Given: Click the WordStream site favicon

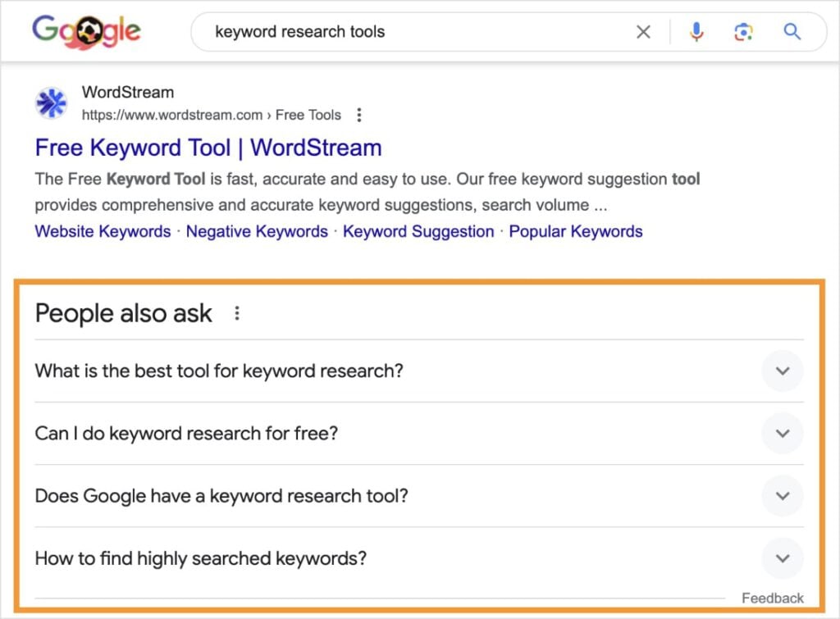Looking at the screenshot, I should [51, 102].
